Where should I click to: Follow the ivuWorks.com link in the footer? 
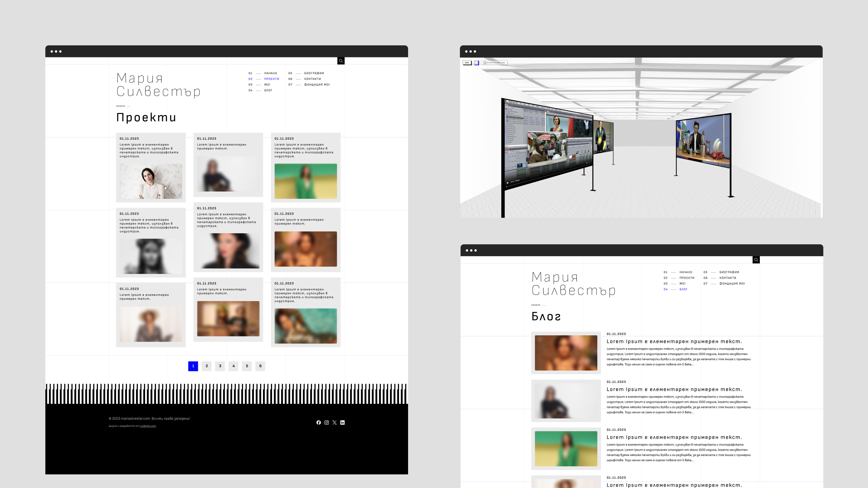(x=148, y=426)
